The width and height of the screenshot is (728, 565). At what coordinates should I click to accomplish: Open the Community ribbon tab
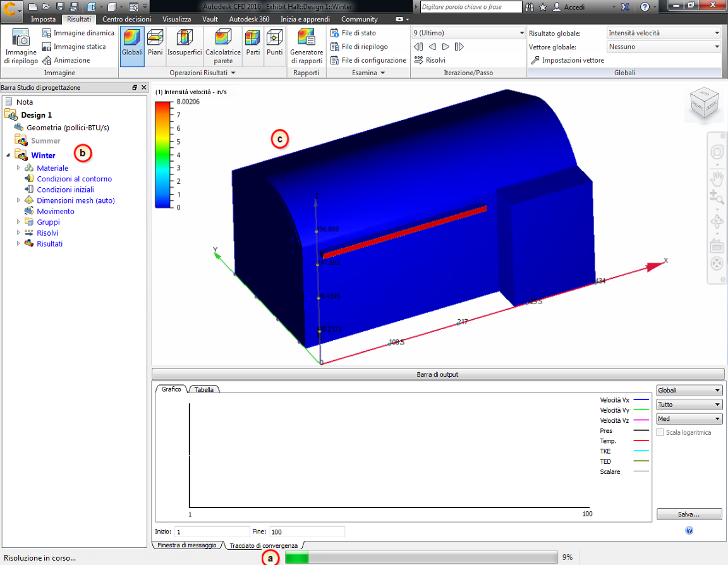point(360,19)
